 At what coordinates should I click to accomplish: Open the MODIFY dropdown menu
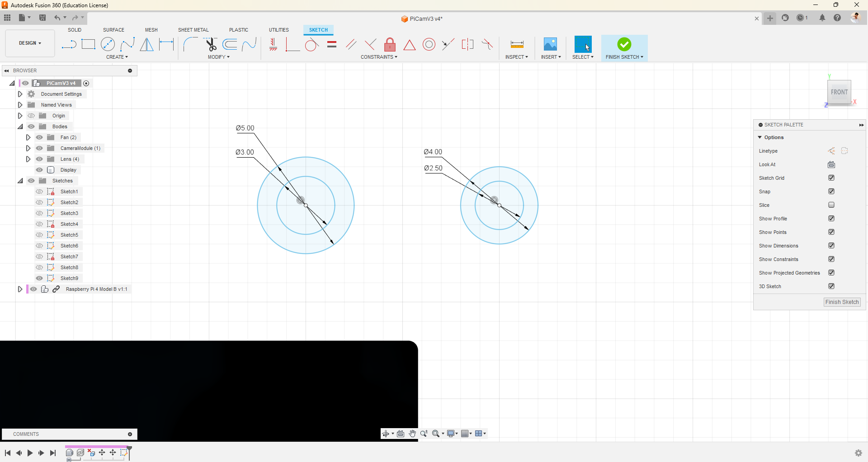(219, 57)
